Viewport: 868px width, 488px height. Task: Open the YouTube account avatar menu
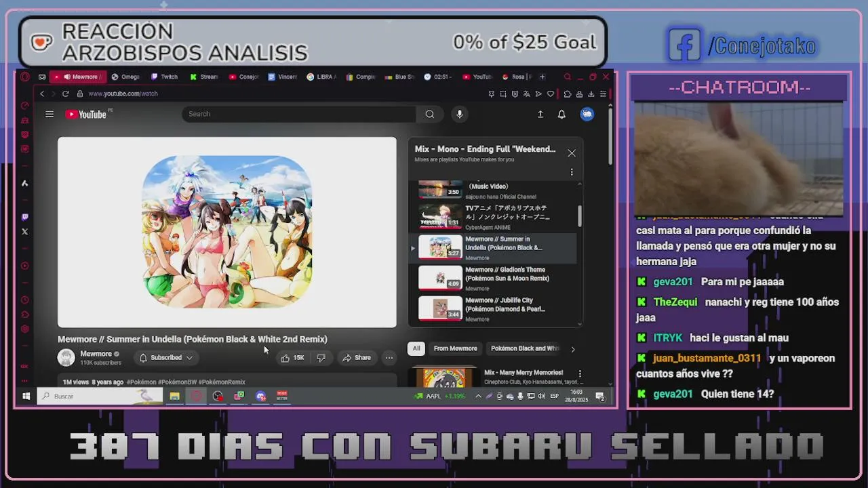coord(587,114)
